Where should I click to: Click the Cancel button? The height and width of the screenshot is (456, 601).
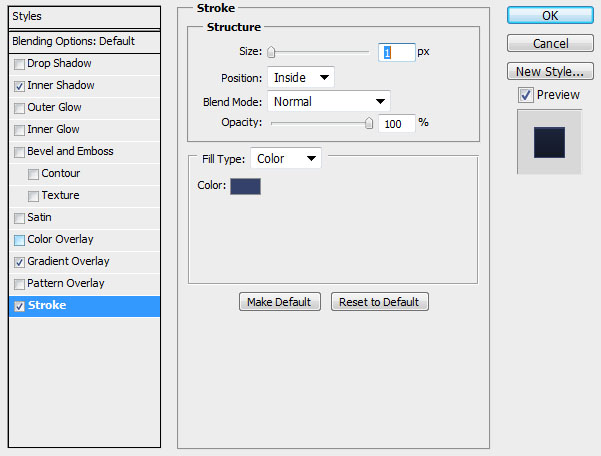click(550, 43)
